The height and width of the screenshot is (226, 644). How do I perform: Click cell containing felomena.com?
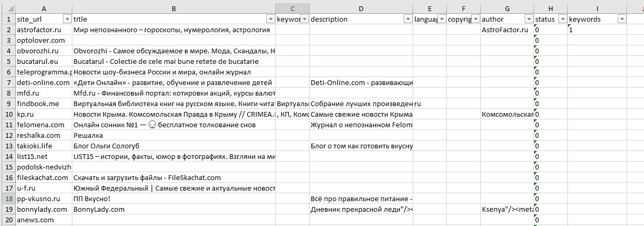tap(44, 125)
